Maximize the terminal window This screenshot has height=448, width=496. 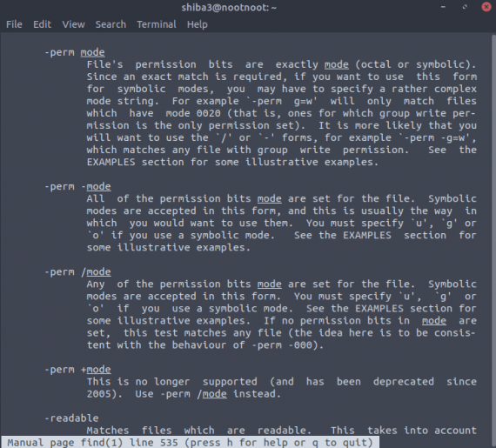point(465,7)
